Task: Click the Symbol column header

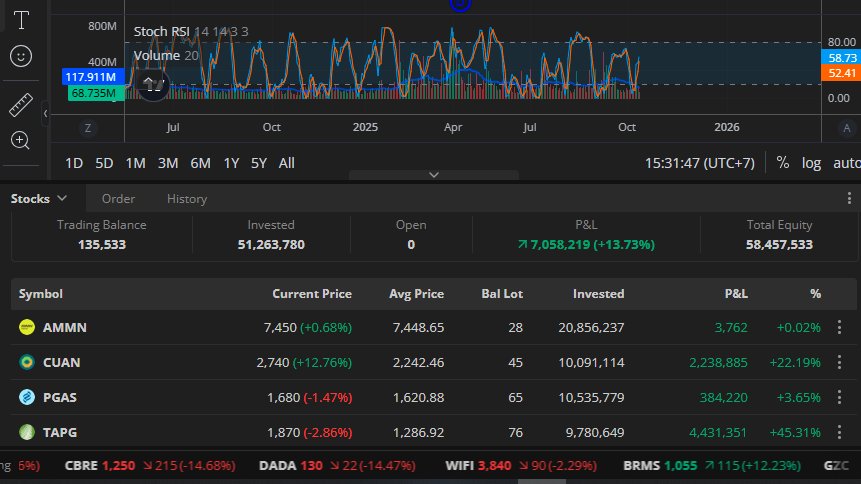Action: point(41,294)
